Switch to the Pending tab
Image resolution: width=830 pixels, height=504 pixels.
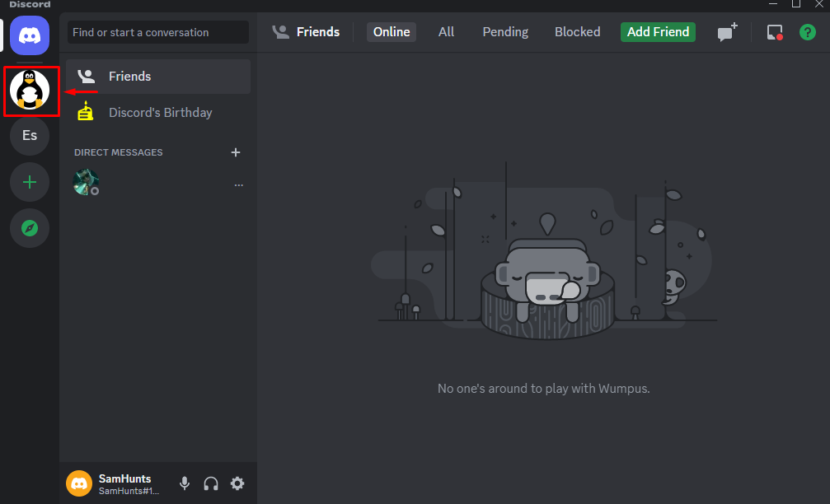[505, 32]
